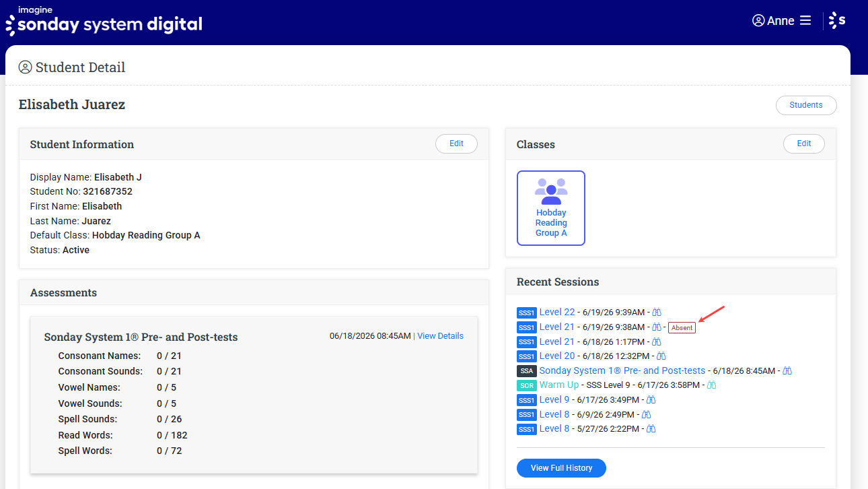The image size is (868, 489).
Task: Click binoculars icon for Level 20 session
Action: pos(661,356)
